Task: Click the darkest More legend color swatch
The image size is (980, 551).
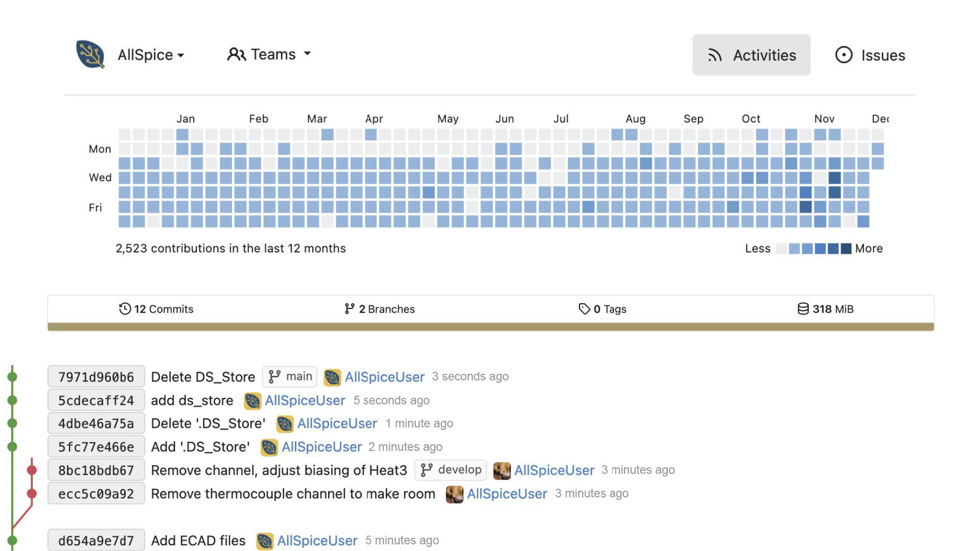Action: click(846, 249)
